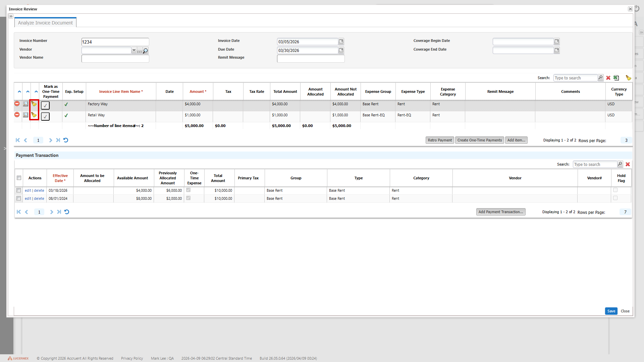Open the Coverage End Date calendar picker
644x362 pixels.
pyautogui.click(x=557, y=50)
